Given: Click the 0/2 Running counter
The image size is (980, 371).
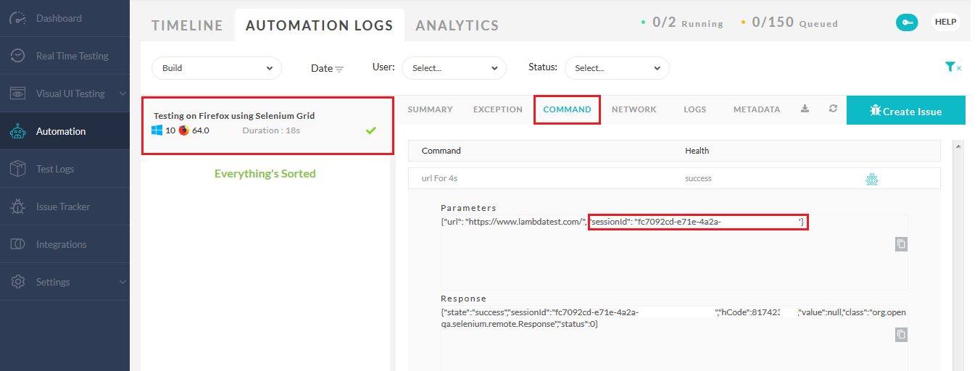Looking at the screenshot, I should pyautogui.click(x=682, y=22).
